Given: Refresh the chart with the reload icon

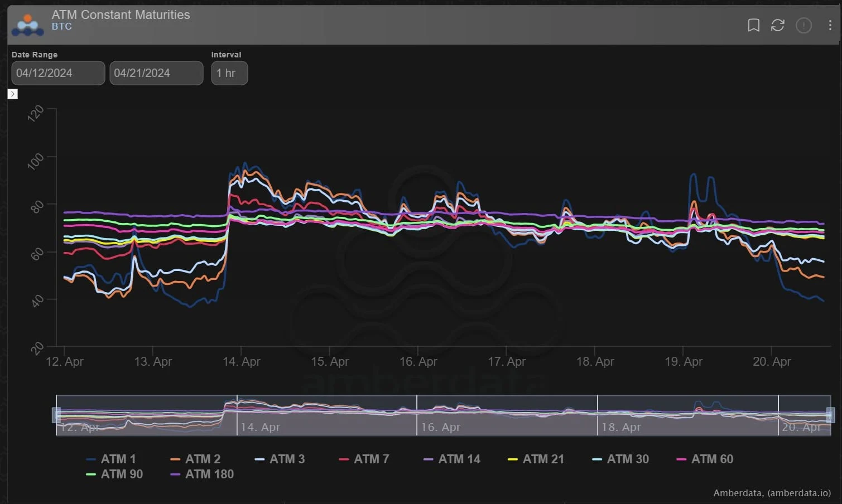Looking at the screenshot, I should pos(778,25).
